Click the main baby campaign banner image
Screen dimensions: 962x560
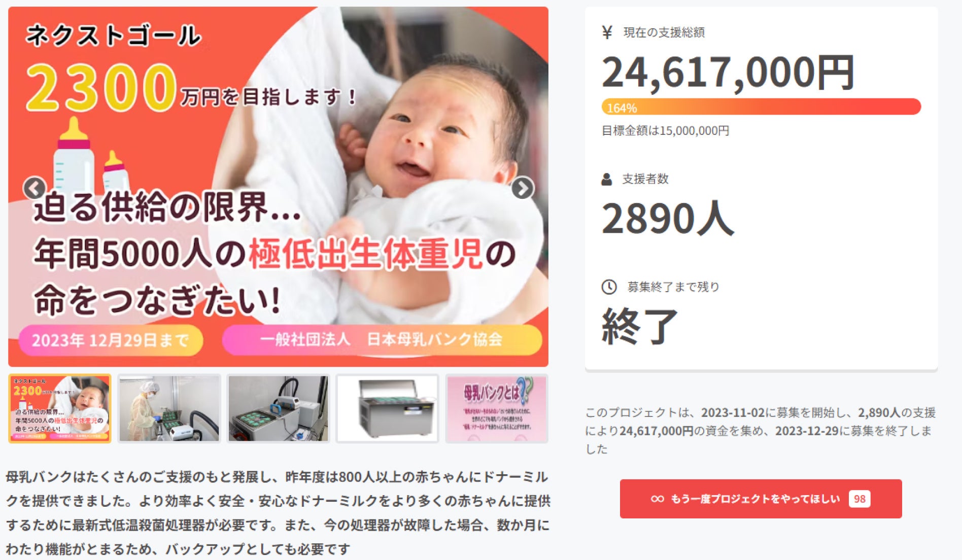pos(278,187)
